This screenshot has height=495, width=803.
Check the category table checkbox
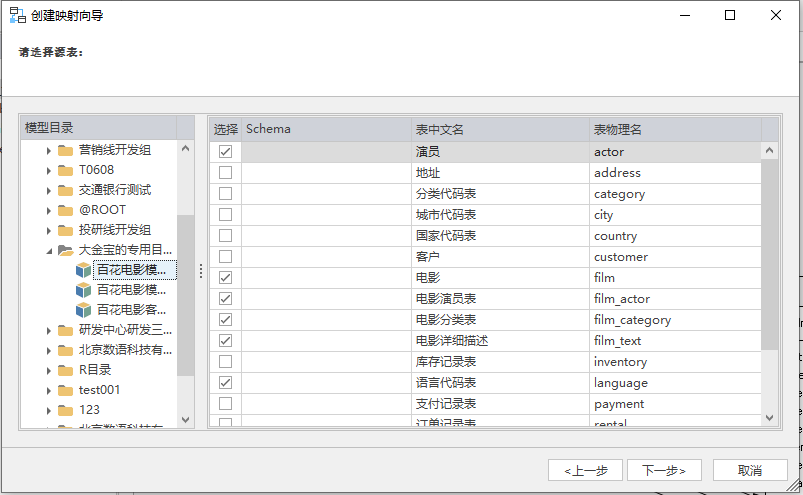click(x=225, y=193)
